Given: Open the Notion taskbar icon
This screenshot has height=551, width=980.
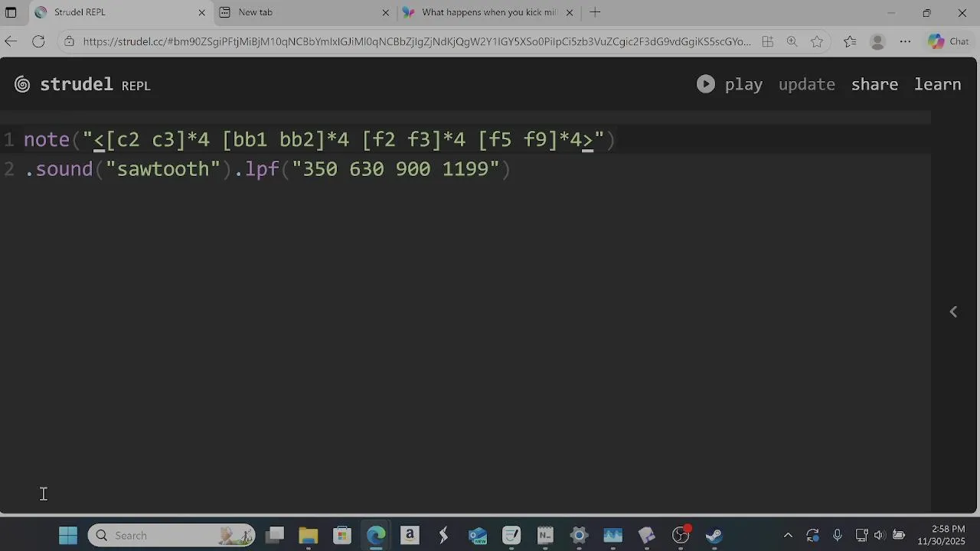Looking at the screenshot, I should (545, 536).
